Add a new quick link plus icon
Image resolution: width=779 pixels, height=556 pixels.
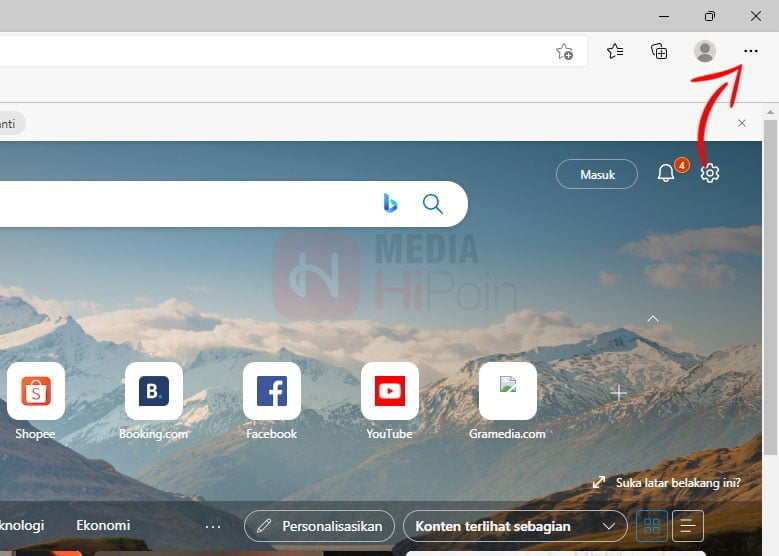coord(619,393)
